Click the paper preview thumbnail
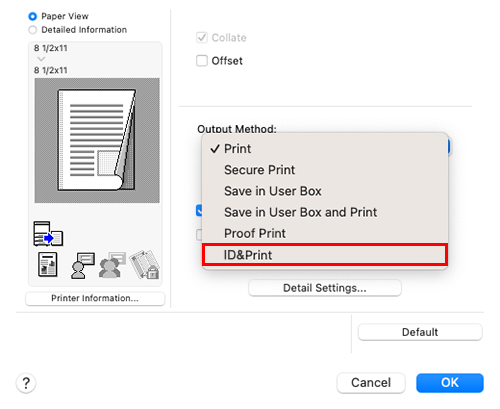500x409 pixels. pos(97,140)
